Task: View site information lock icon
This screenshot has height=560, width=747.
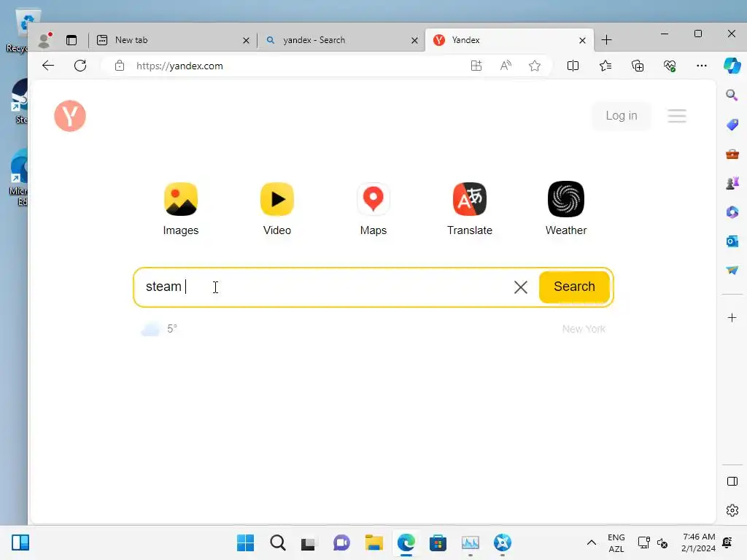Action: click(120, 66)
